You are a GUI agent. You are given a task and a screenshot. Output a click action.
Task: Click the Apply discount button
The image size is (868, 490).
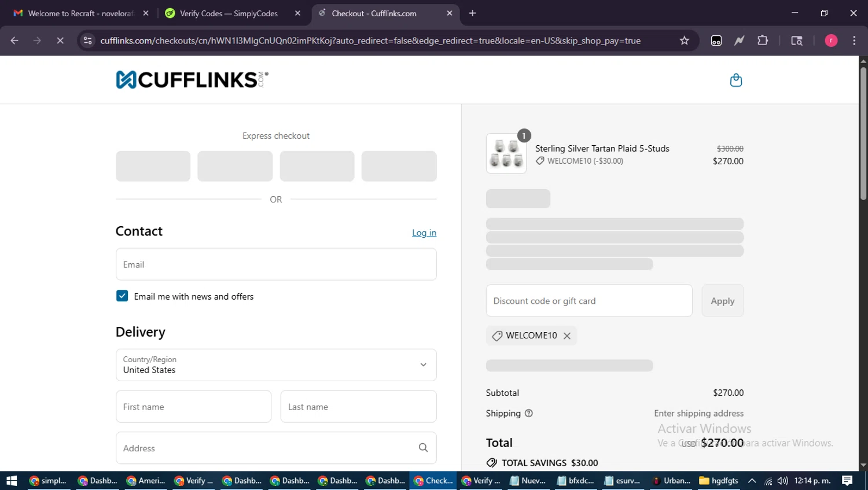722,301
